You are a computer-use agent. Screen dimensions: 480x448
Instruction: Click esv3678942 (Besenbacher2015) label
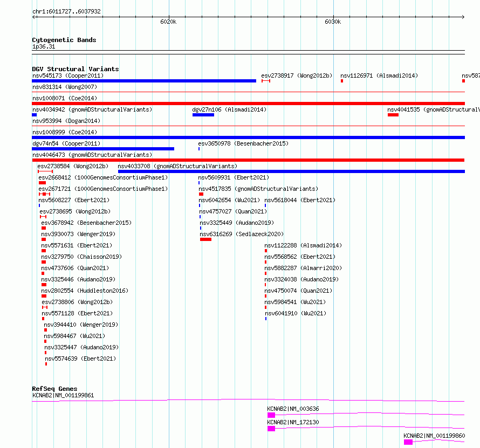pos(86,223)
